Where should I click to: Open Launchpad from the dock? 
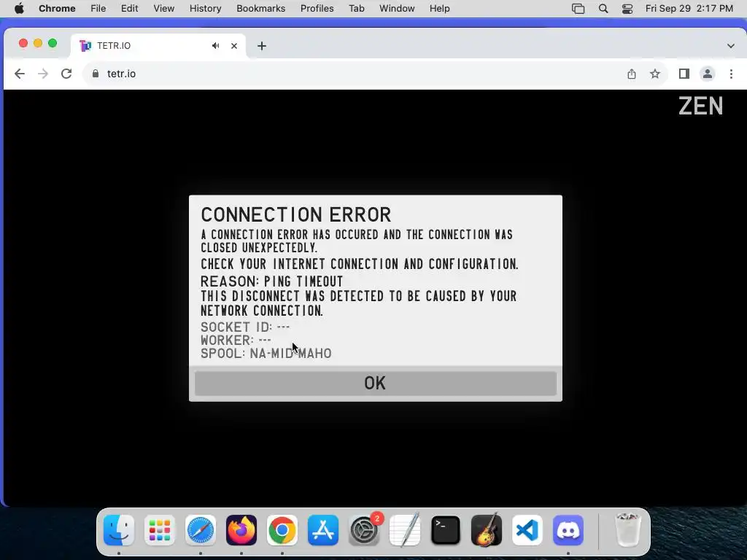click(x=160, y=530)
